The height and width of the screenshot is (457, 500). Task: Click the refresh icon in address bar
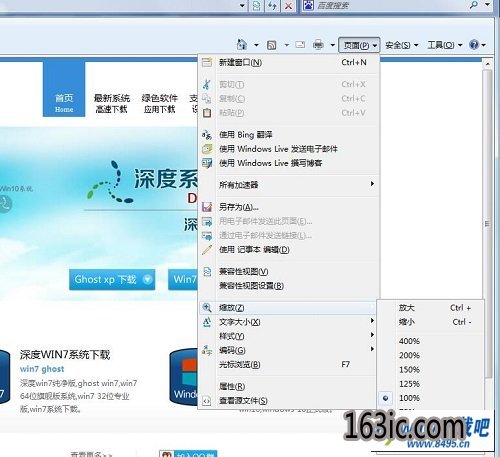pos(272,5)
